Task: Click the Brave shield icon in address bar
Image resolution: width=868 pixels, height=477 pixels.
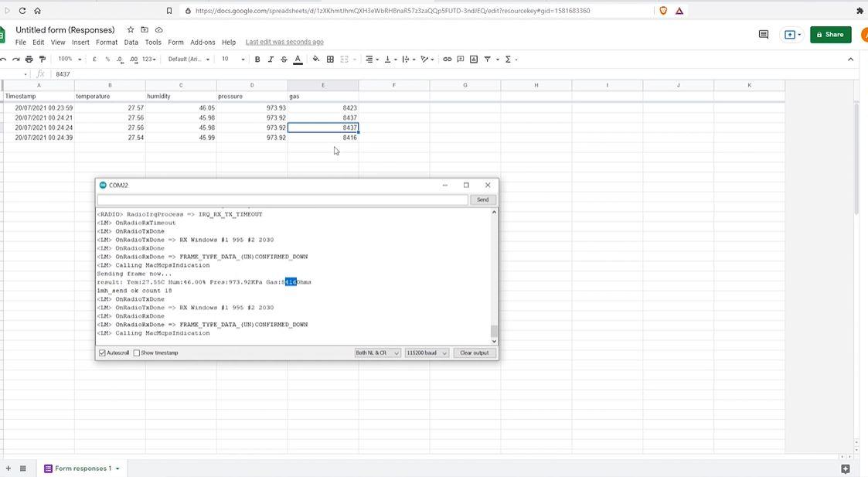Action: (663, 11)
